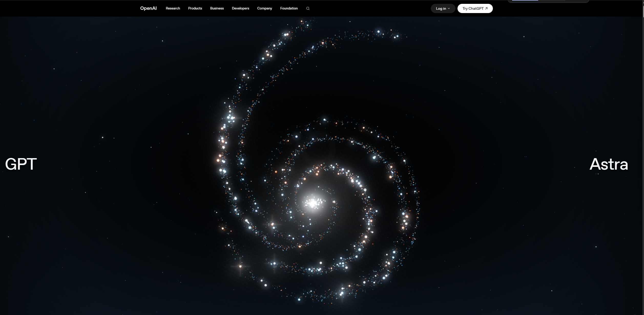Open the Research menu
644x315 pixels.
click(x=173, y=8)
